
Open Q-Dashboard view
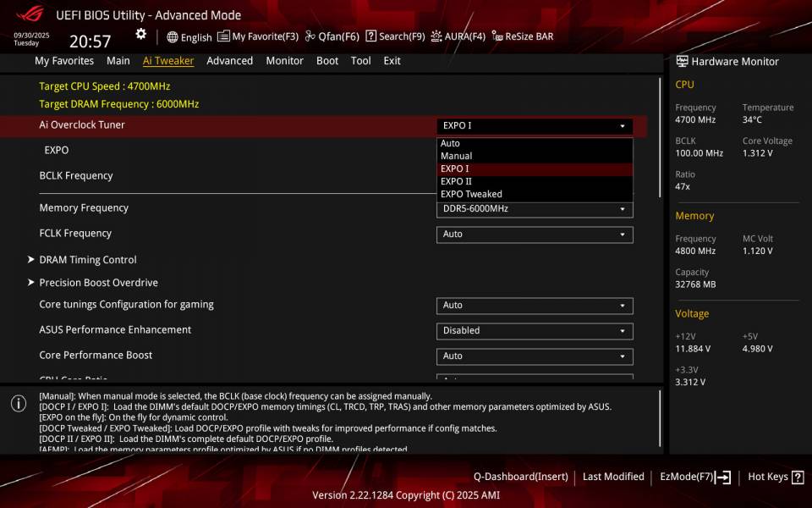520,476
